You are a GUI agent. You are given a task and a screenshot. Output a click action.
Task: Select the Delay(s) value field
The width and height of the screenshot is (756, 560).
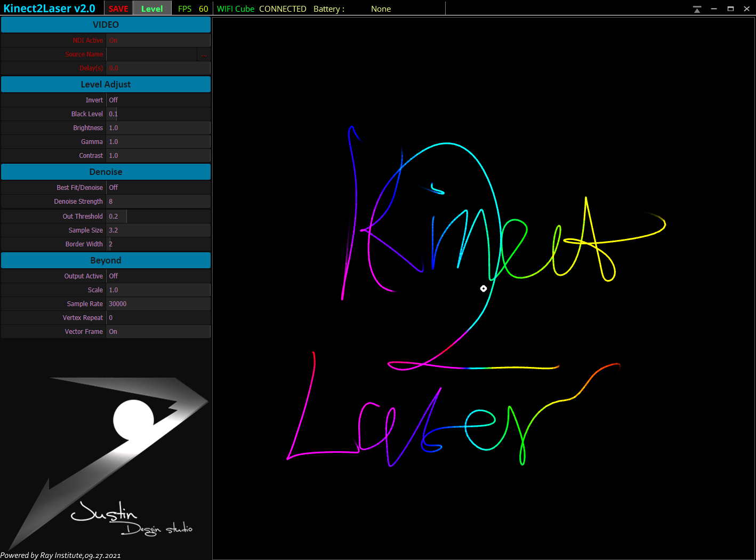(x=158, y=68)
